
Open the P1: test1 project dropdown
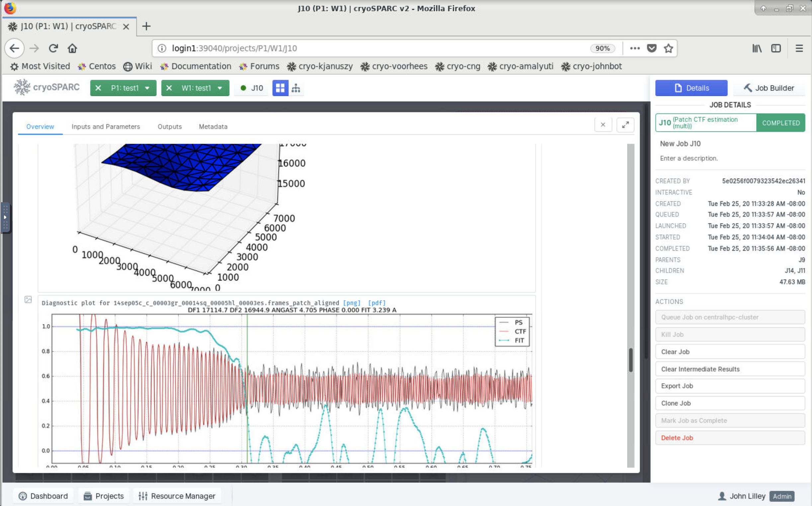[147, 88]
